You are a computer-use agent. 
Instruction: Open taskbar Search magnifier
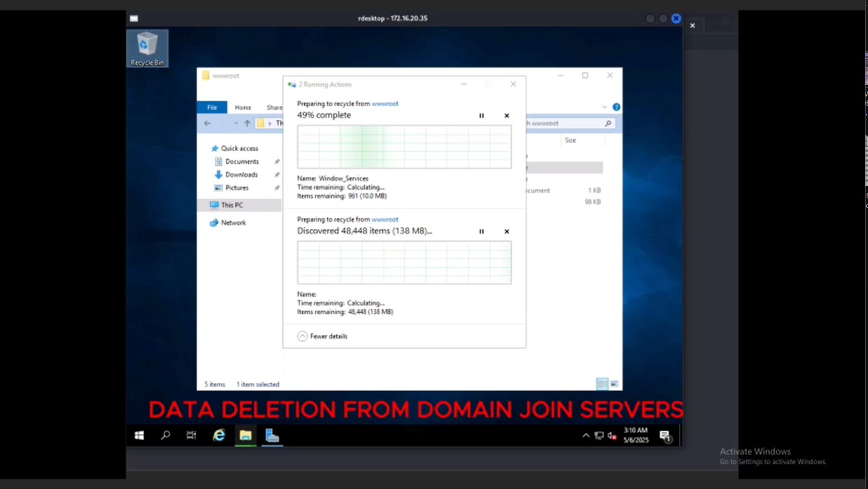click(165, 435)
